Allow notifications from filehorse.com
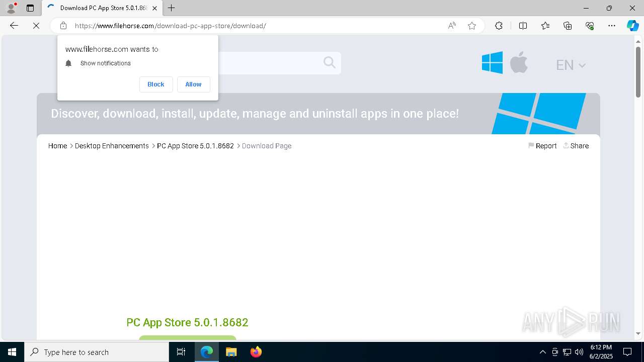The height and width of the screenshot is (362, 644). (193, 84)
